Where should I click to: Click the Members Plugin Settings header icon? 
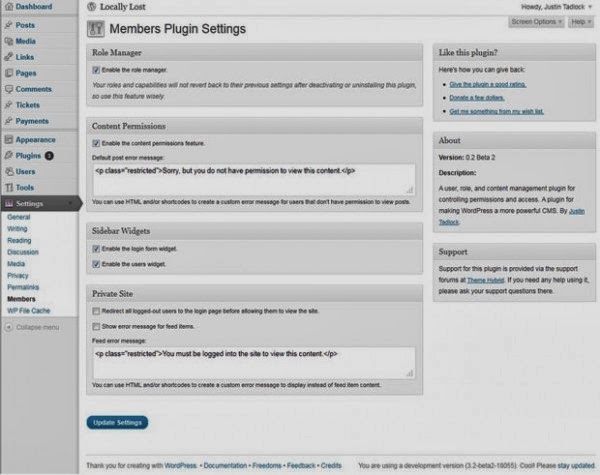coord(96,29)
